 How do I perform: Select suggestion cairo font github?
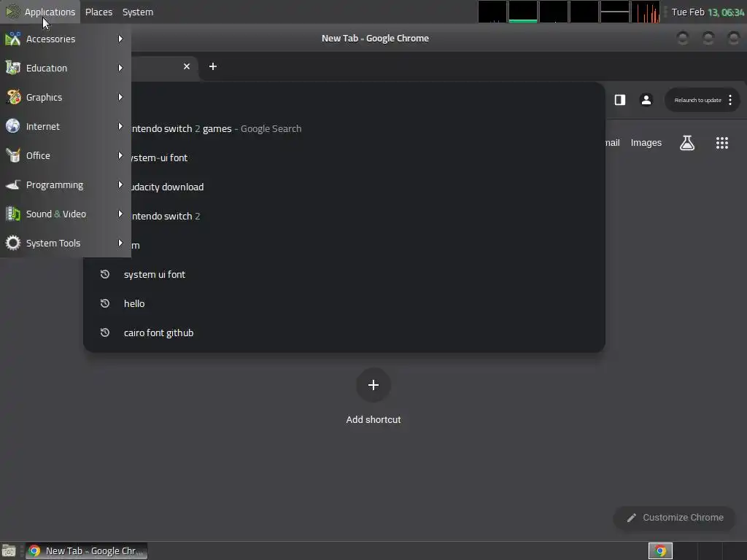[344, 332]
